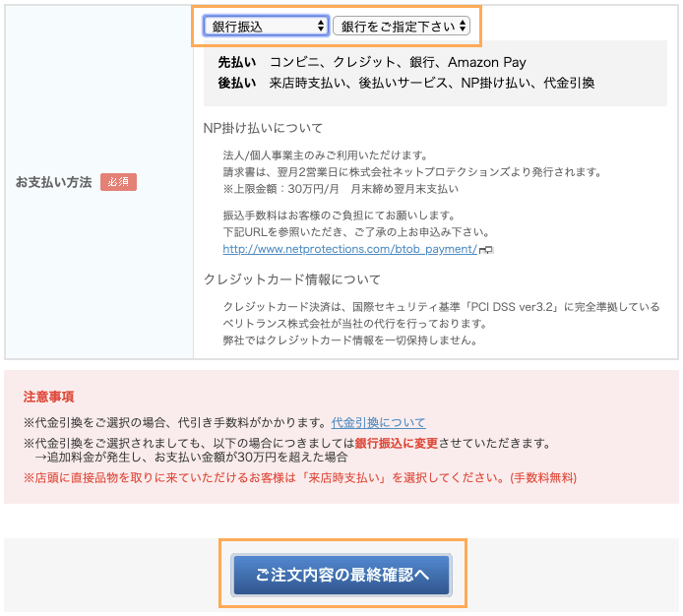Click the ご注文内容の最終確認へ button

[x=341, y=575]
